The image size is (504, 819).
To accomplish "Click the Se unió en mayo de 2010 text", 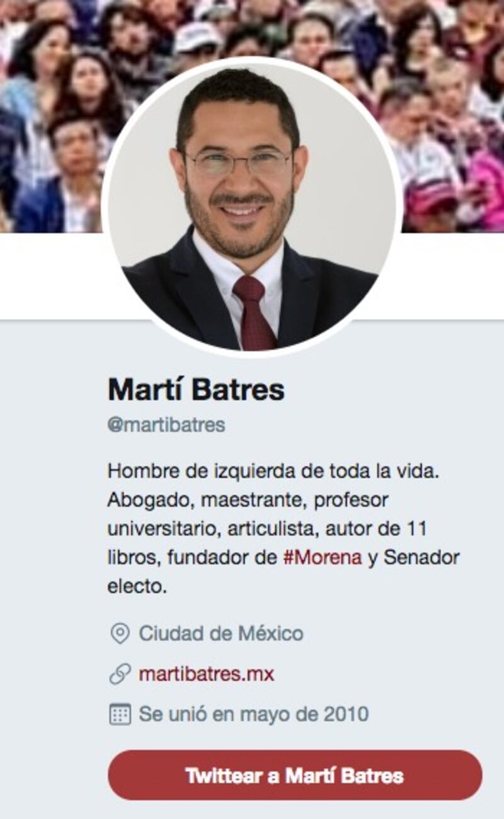I will click(x=253, y=714).
